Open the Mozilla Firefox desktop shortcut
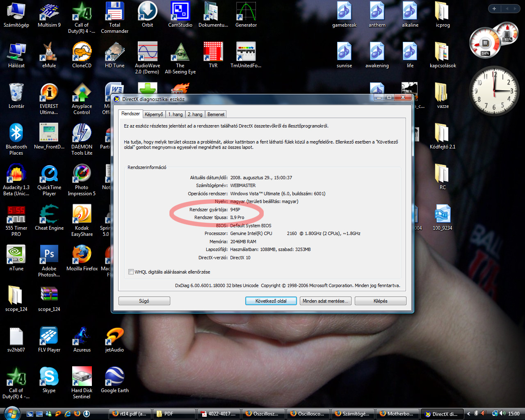The height and width of the screenshot is (420, 525). (x=82, y=258)
